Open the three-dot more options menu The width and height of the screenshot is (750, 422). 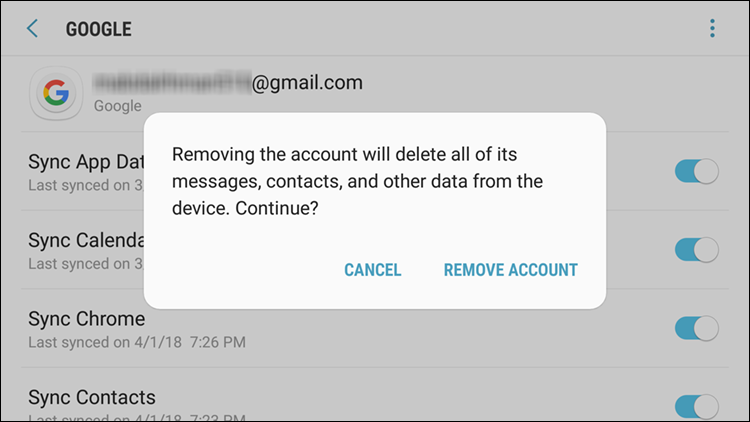pyautogui.click(x=712, y=28)
